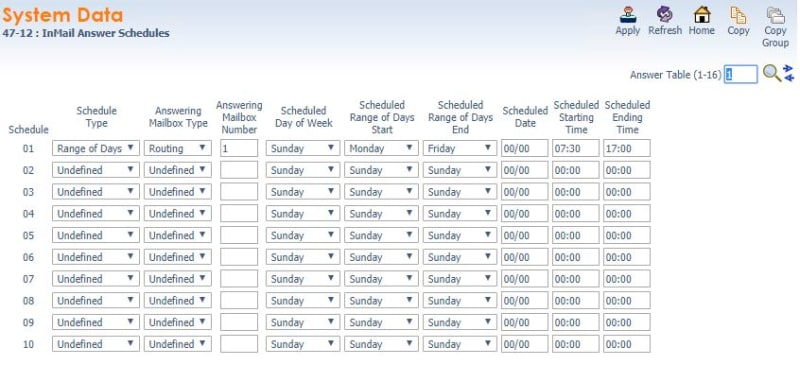Click Scheduled Starting Time field for schedule 06

(576, 257)
